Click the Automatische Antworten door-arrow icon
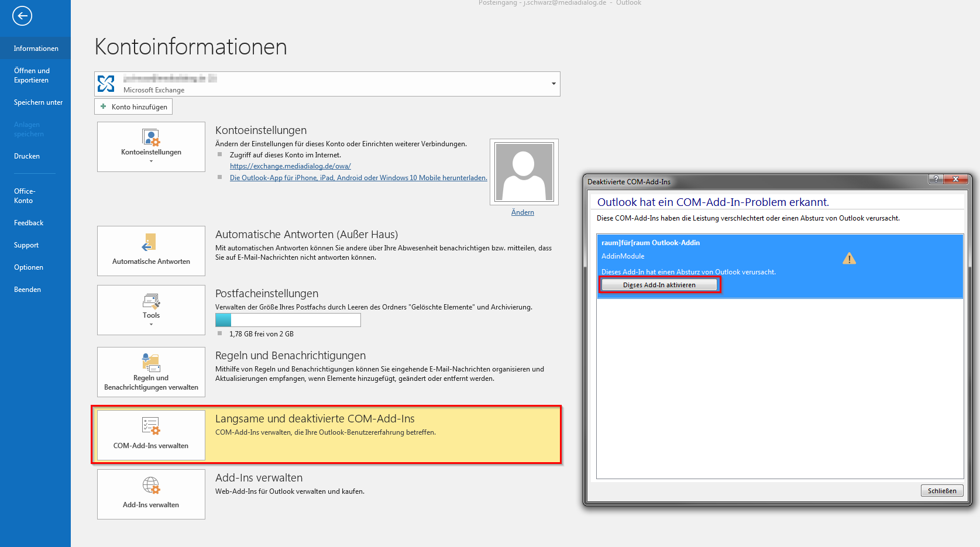Screen dimensions: 980x547 coord(149,242)
